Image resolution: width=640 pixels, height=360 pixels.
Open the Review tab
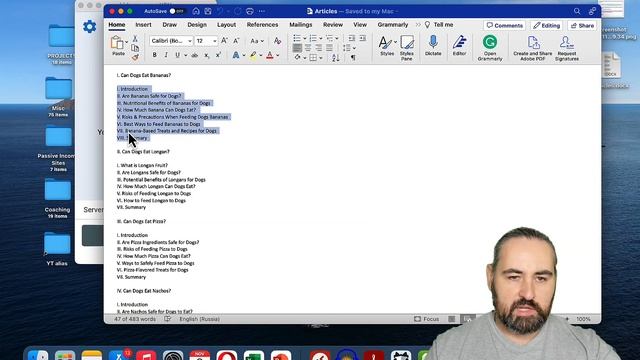333,25
